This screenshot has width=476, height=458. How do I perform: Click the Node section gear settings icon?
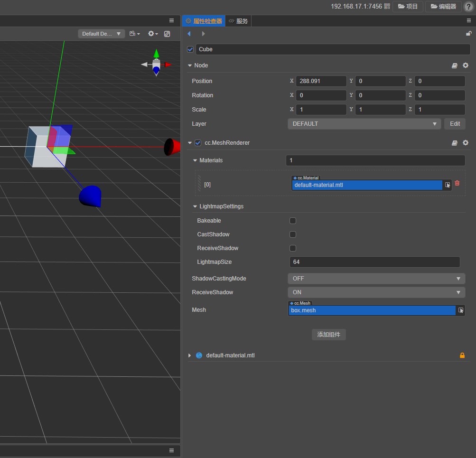[x=466, y=65]
